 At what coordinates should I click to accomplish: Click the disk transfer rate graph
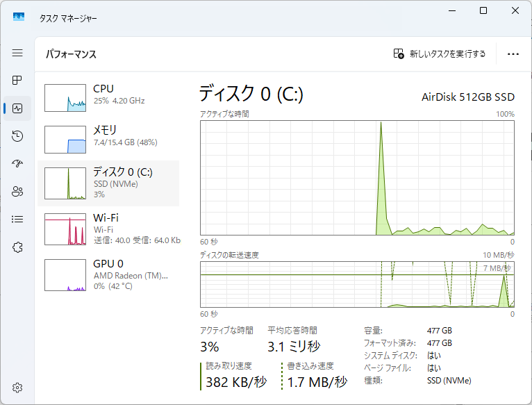click(x=357, y=284)
